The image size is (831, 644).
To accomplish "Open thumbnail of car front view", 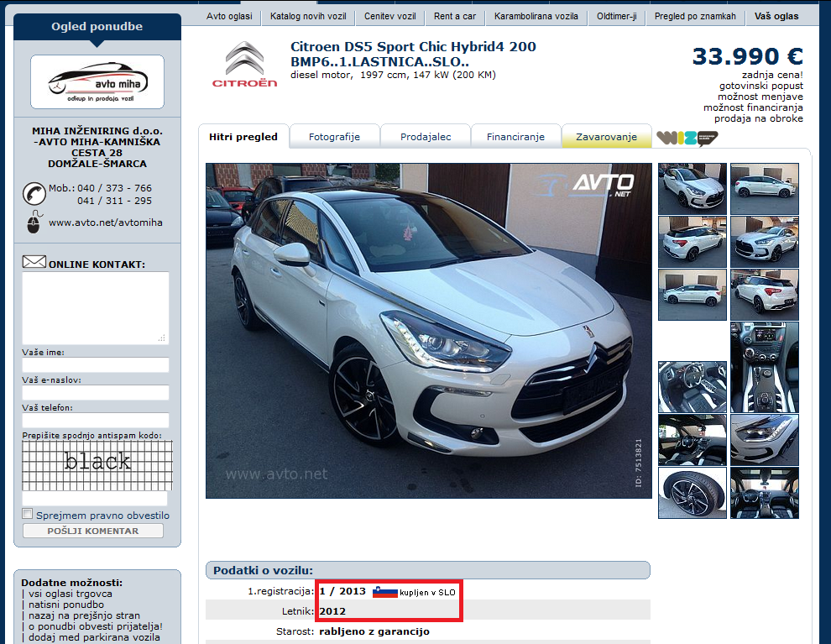I will [x=764, y=242].
